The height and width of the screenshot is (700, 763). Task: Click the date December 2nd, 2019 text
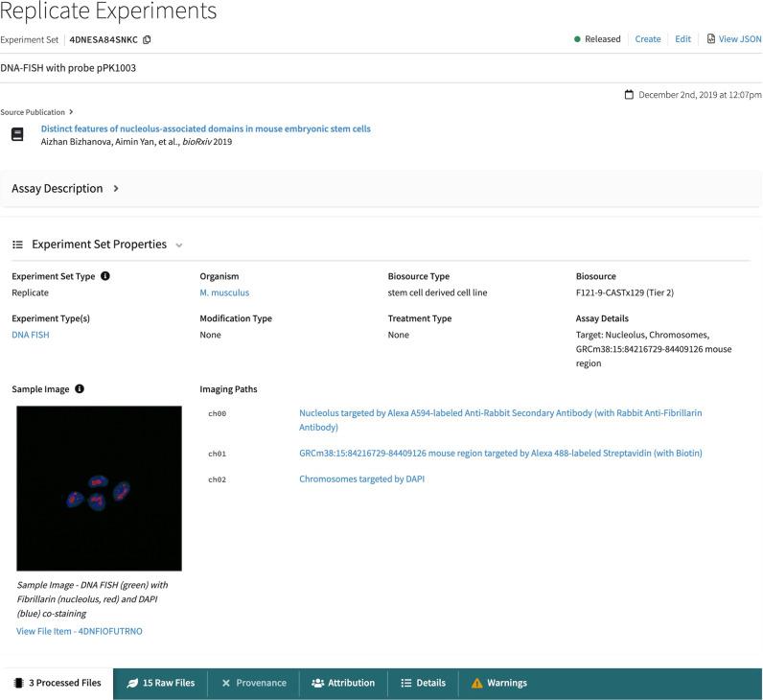[700, 94]
